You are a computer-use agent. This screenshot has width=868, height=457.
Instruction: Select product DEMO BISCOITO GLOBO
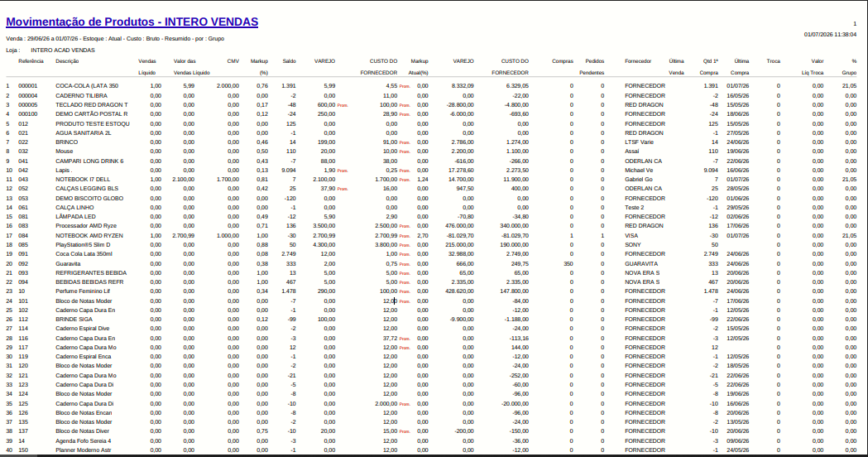(x=89, y=199)
